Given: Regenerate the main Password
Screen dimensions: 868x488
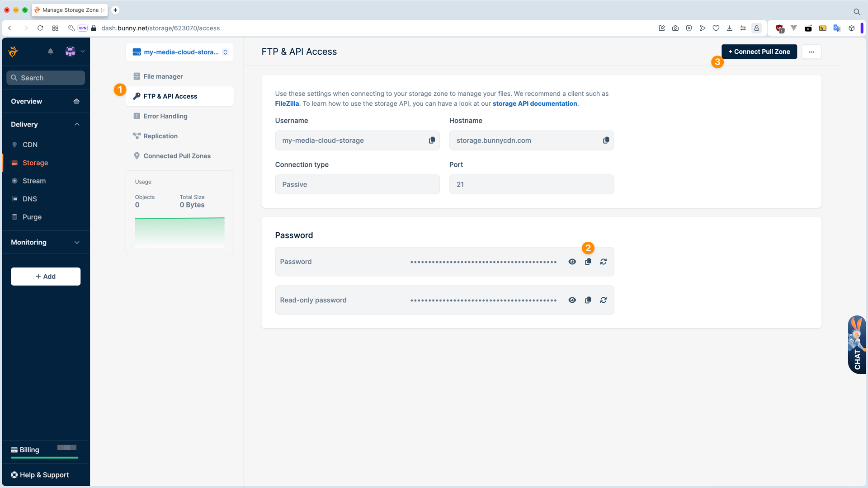Looking at the screenshot, I should pos(603,262).
